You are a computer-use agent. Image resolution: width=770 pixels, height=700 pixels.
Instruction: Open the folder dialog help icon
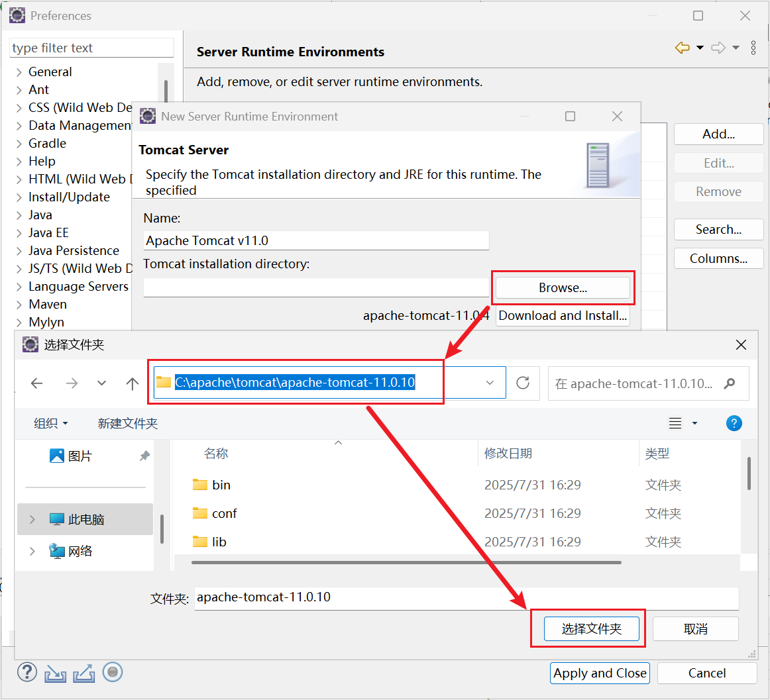click(734, 423)
